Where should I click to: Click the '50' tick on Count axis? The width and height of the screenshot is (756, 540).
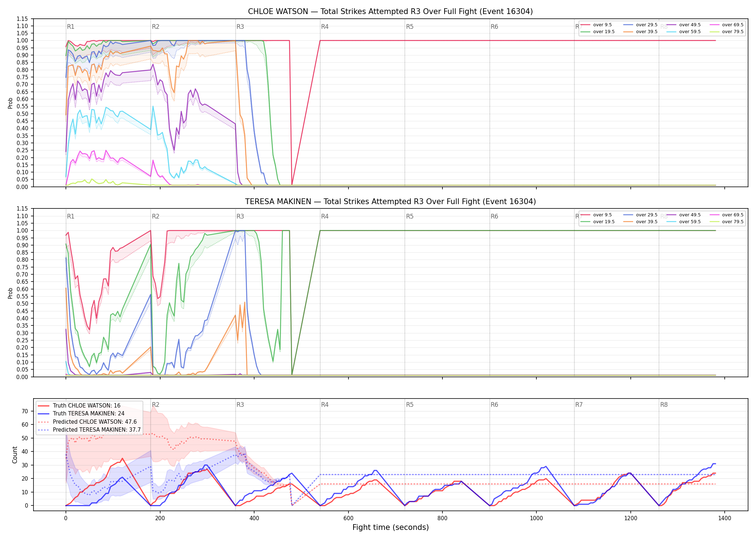(25, 438)
